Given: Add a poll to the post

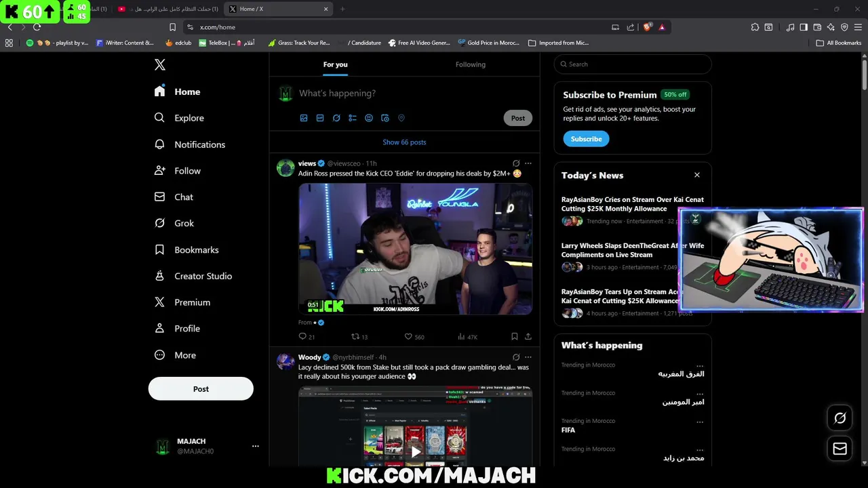Looking at the screenshot, I should click(x=353, y=118).
